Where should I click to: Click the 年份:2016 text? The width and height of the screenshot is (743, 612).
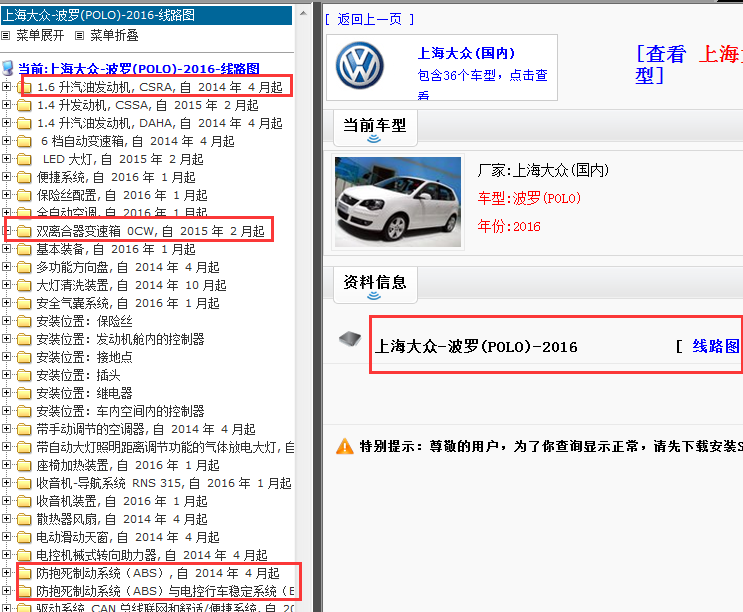click(509, 226)
